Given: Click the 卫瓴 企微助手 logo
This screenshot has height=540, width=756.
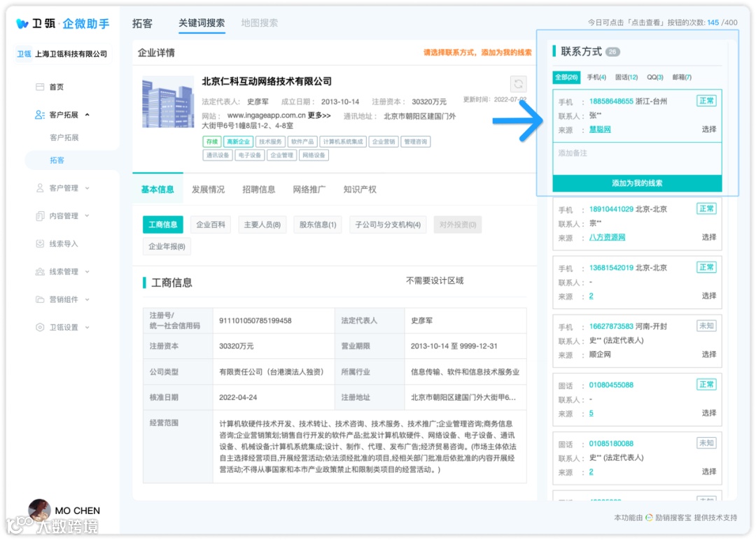Looking at the screenshot, I should tap(63, 23).
